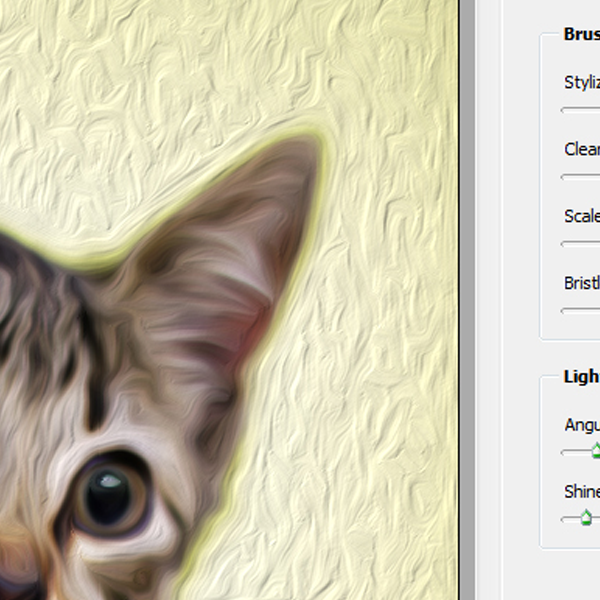Click the Bristle Detail slider track
The height and width of the screenshot is (600, 600).
tap(580, 311)
